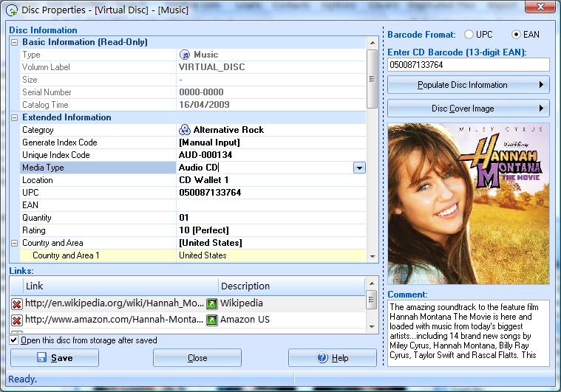Click the CD barcode input field
561x392 pixels.
coord(469,65)
